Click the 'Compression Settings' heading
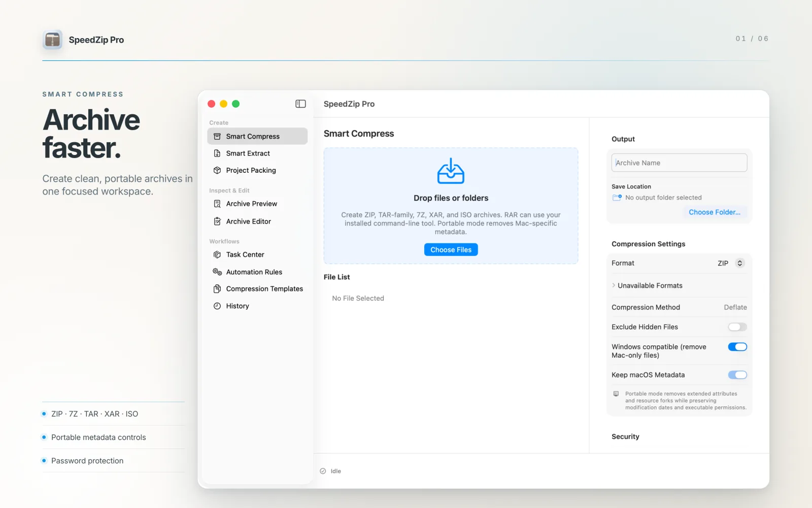The image size is (812, 508). tap(648, 244)
